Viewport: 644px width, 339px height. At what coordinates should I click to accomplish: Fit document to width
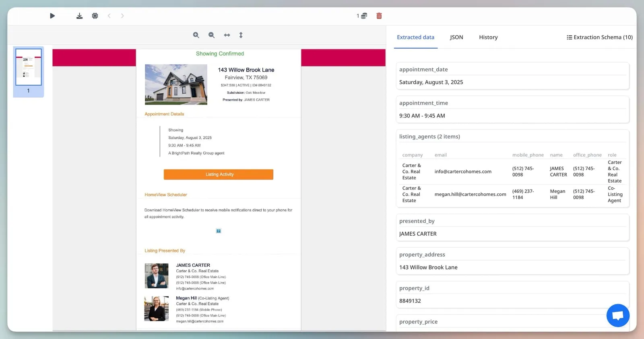[227, 35]
